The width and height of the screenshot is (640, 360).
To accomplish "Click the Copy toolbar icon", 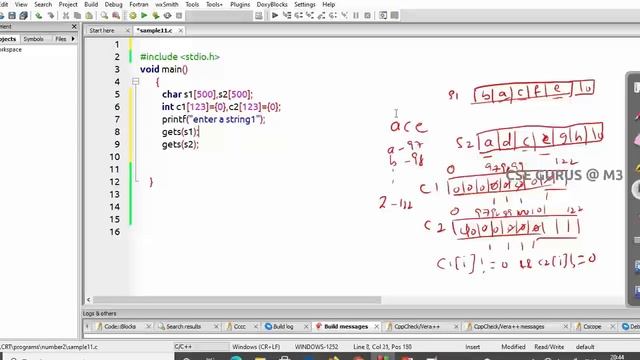I will tap(77, 16).
